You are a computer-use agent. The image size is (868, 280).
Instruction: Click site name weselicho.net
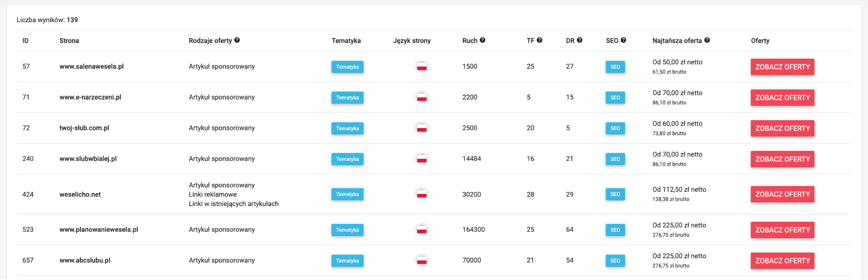click(x=80, y=194)
